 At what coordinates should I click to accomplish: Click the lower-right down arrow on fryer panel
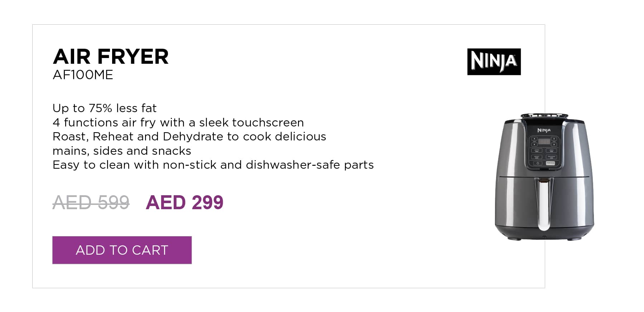click(x=554, y=144)
